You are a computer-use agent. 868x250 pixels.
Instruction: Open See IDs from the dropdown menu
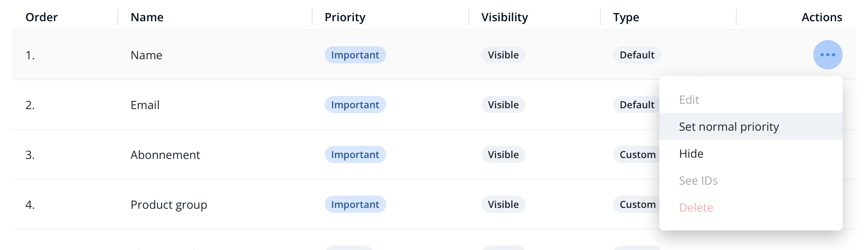pos(698,181)
